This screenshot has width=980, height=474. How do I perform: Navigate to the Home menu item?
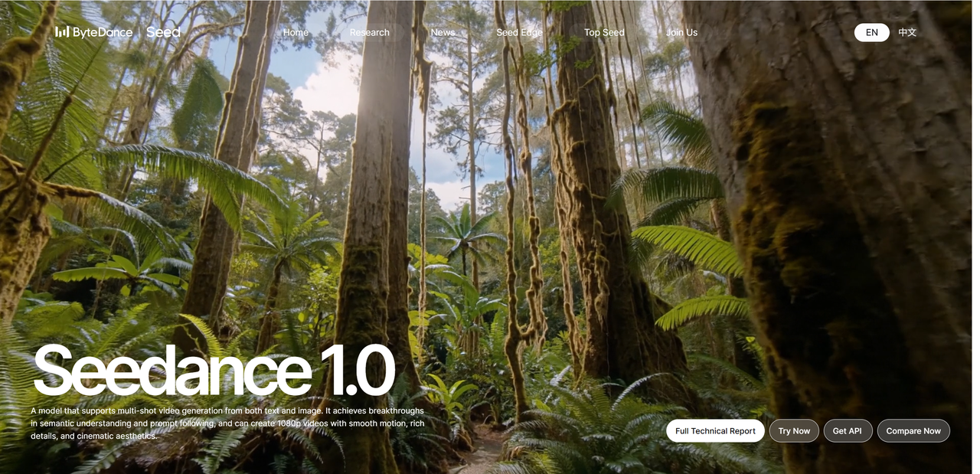[296, 32]
